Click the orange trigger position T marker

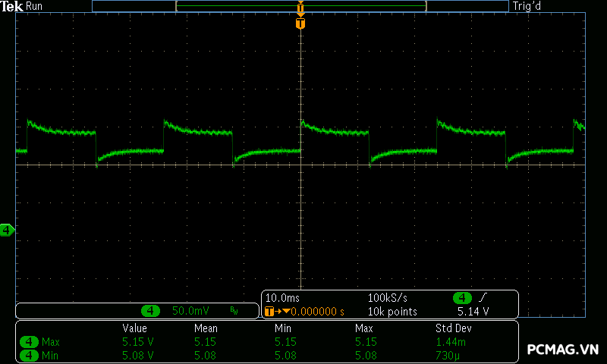(x=300, y=24)
